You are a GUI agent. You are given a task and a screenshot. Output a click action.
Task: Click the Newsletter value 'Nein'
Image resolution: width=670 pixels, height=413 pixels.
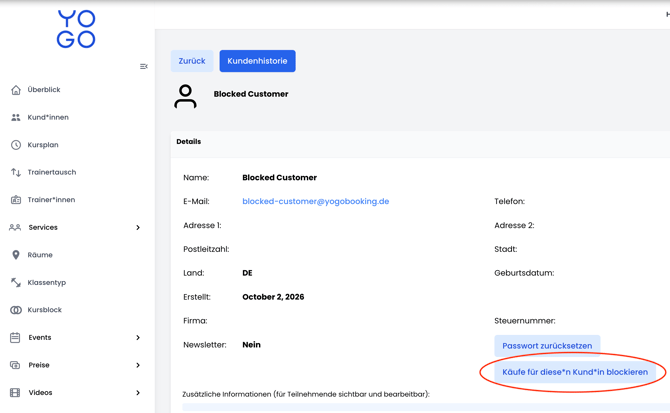251,345
